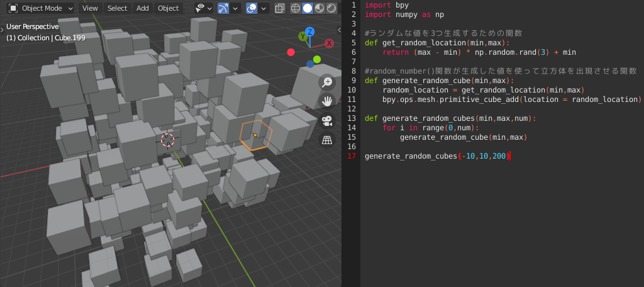The height and width of the screenshot is (287, 644).
Task: Click the 'for i in range(0,num)' line
Action: coord(431,128)
